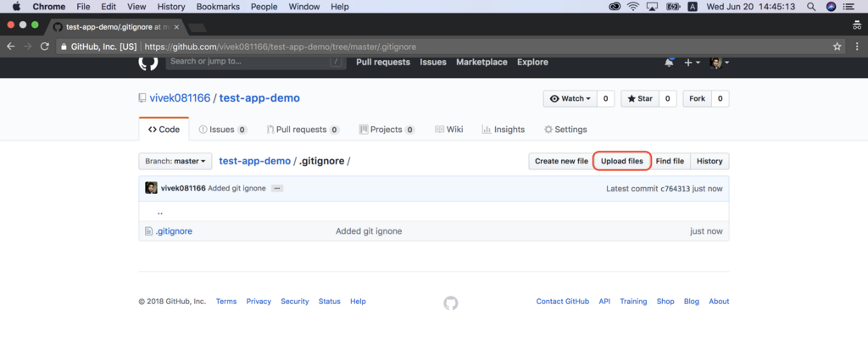Click Explore in header
The image size is (868, 349).
pos(532,62)
